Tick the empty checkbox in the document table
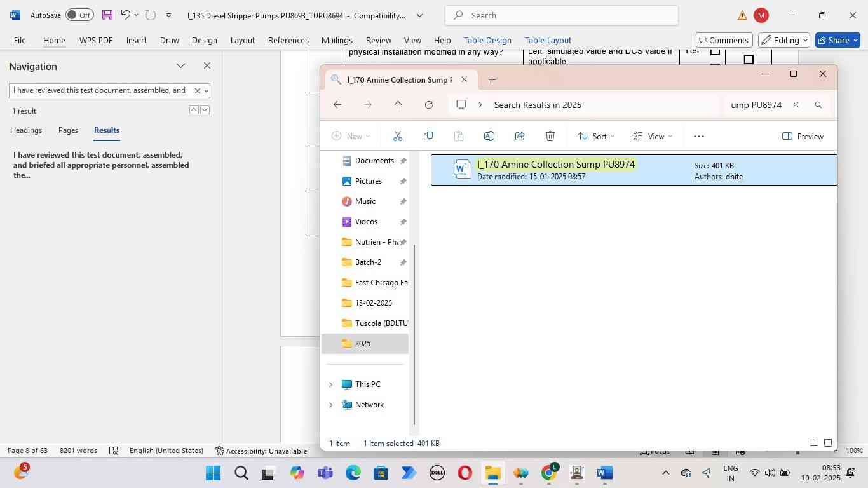Screen dimensions: 868x488 click(749, 60)
